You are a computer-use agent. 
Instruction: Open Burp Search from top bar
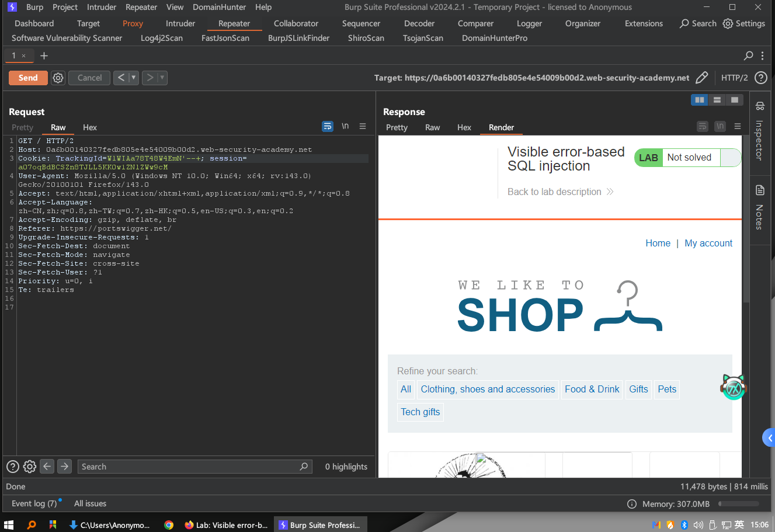pyautogui.click(x=698, y=23)
